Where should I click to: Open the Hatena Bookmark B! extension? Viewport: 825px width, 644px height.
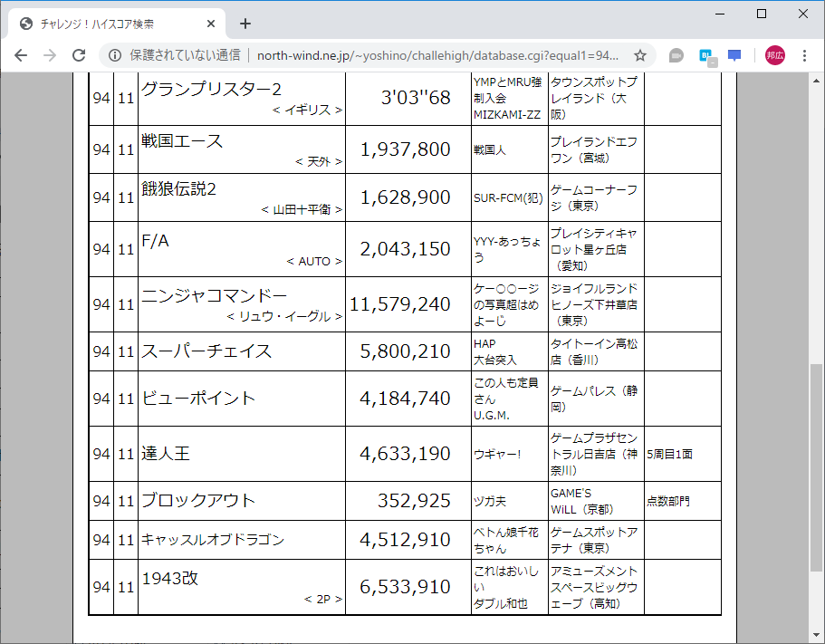tap(705, 54)
